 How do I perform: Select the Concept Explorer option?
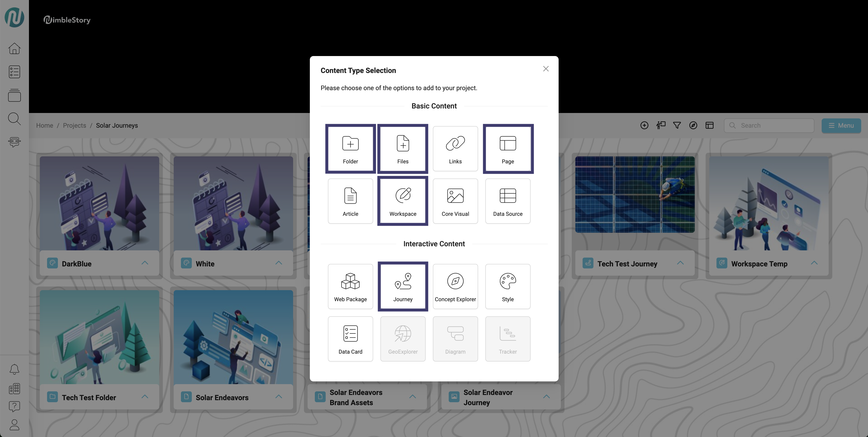pyautogui.click(x=455, y=287)
